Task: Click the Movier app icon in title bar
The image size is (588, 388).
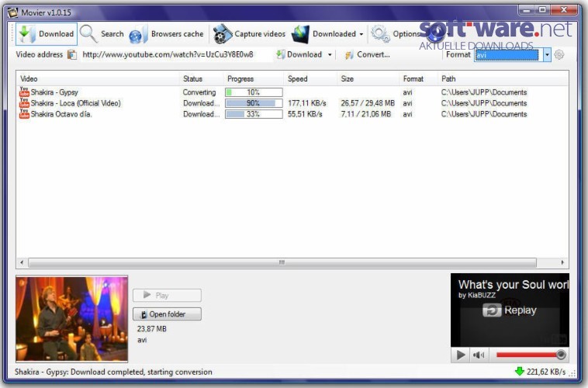Action: (12, 12)
